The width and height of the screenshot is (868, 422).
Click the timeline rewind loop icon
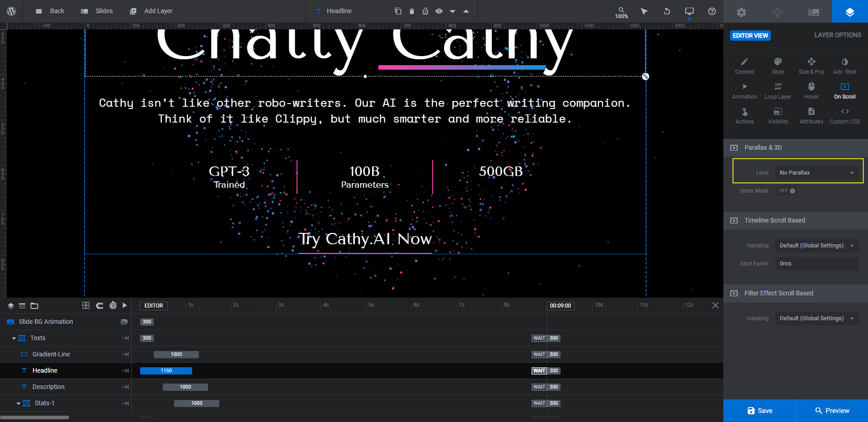[99, 306]
